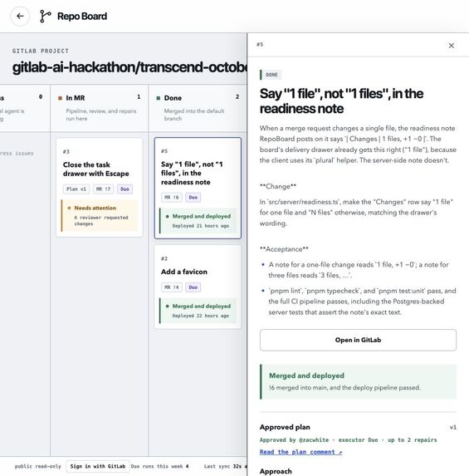Click 'Duo runs this week 4' status text

pos(159,466)
